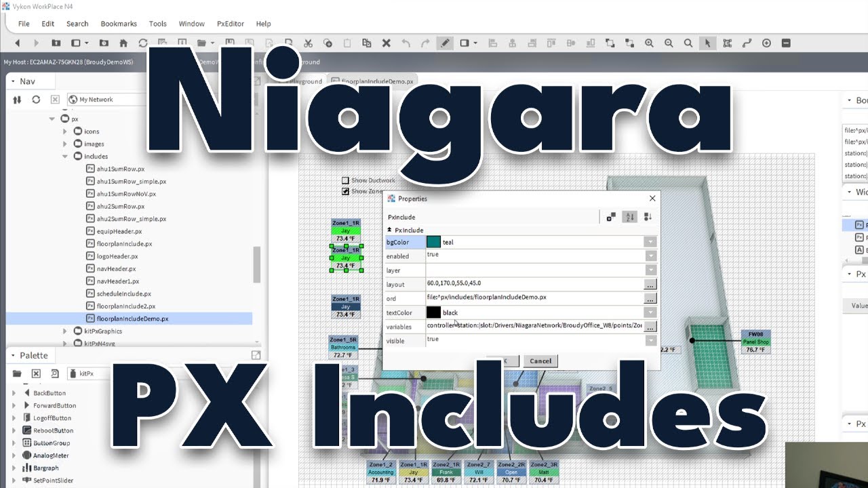Select scheduleInclude.px in the tree
Viewport: 868px width, 488px height.
(119, 294)
